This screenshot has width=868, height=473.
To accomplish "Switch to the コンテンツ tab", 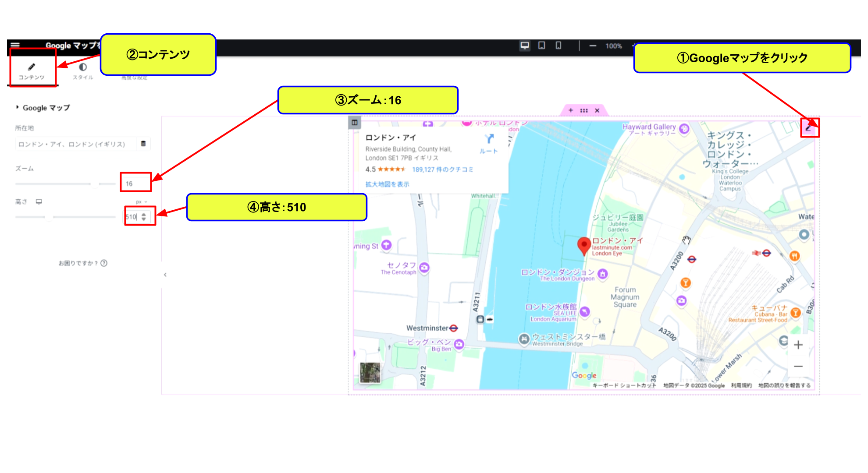I will (32, 71).
